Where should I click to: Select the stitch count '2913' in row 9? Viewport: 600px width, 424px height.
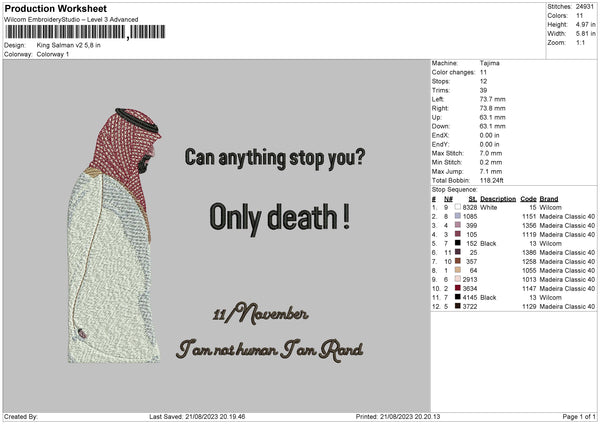(x=470, y=279)
